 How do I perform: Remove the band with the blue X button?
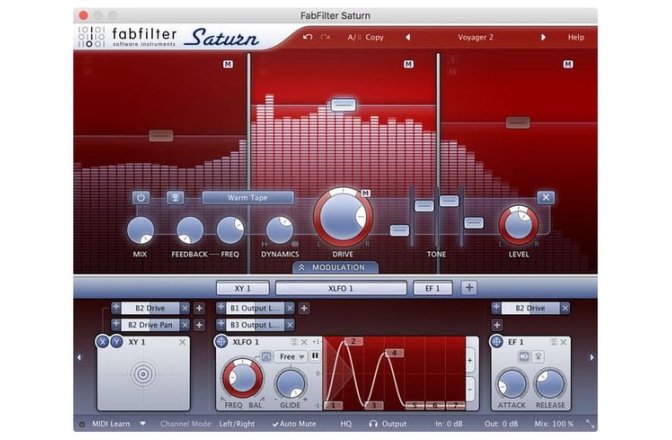coord(546,198)
